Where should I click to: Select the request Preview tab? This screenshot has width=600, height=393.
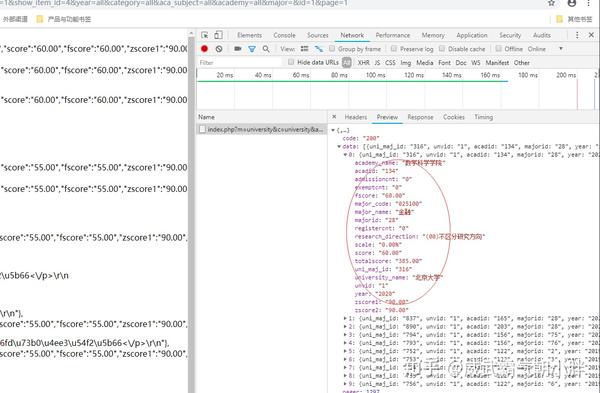[x=387, y=117]
